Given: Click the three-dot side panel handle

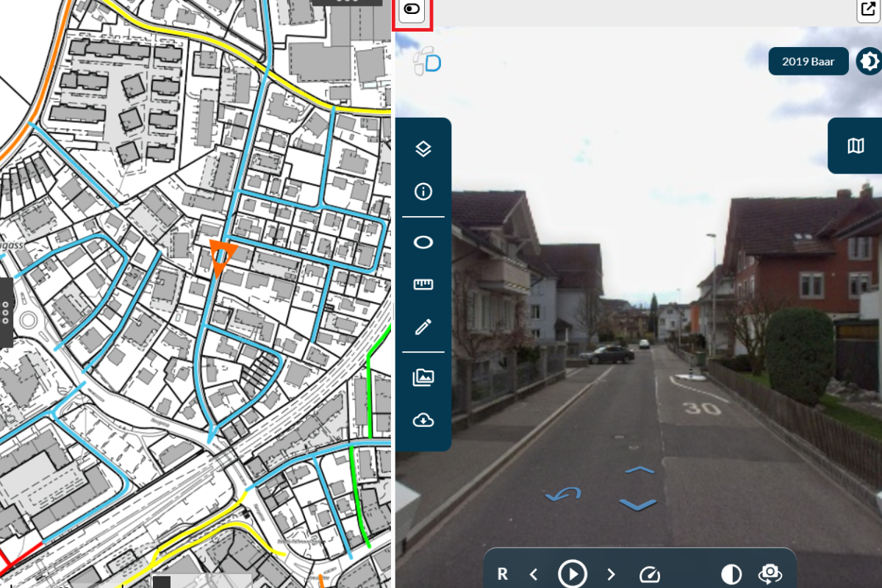Looking at the screenshot, I should tap(6, 312).
